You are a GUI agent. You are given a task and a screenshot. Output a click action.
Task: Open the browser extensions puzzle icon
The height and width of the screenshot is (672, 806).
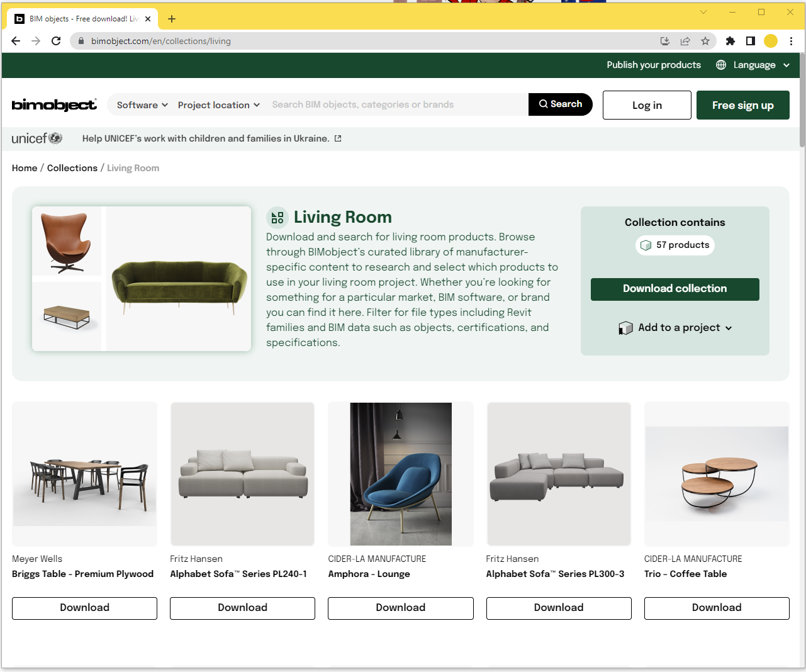tap(730, 41)
